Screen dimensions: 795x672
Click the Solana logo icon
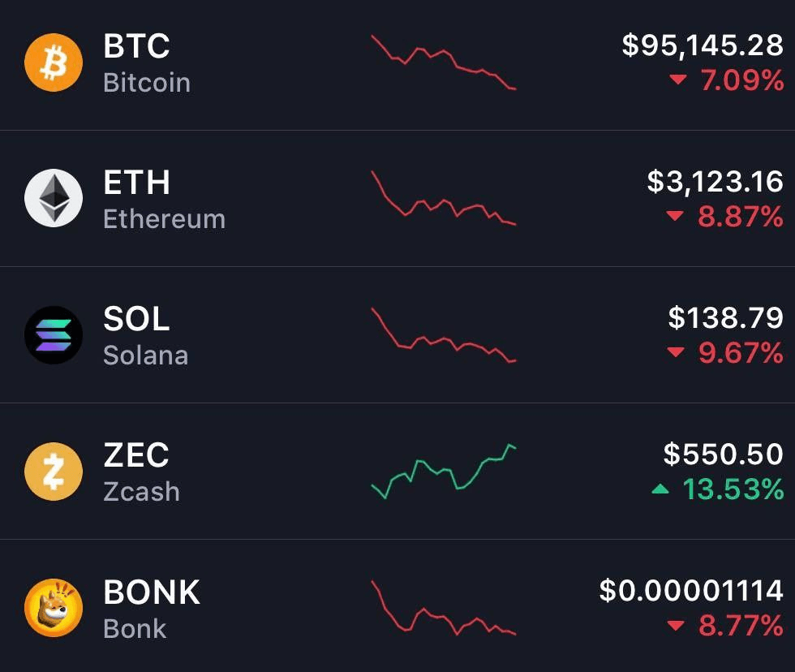click(x=54, y=334)
